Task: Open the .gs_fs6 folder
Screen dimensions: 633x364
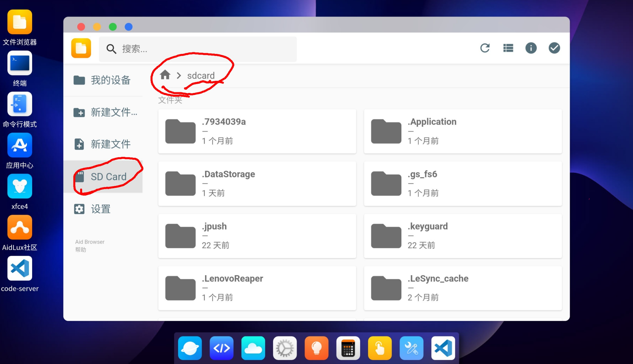Action: 463,184
